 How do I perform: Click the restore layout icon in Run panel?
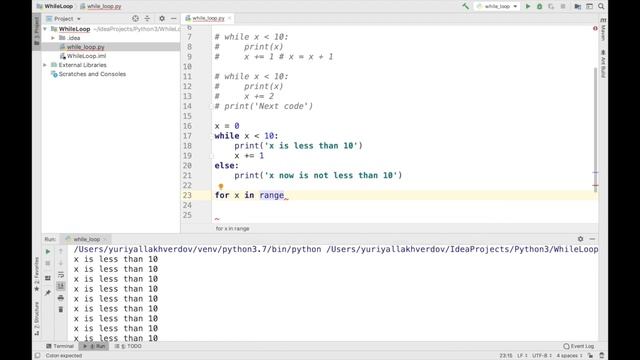click(48, 278)
